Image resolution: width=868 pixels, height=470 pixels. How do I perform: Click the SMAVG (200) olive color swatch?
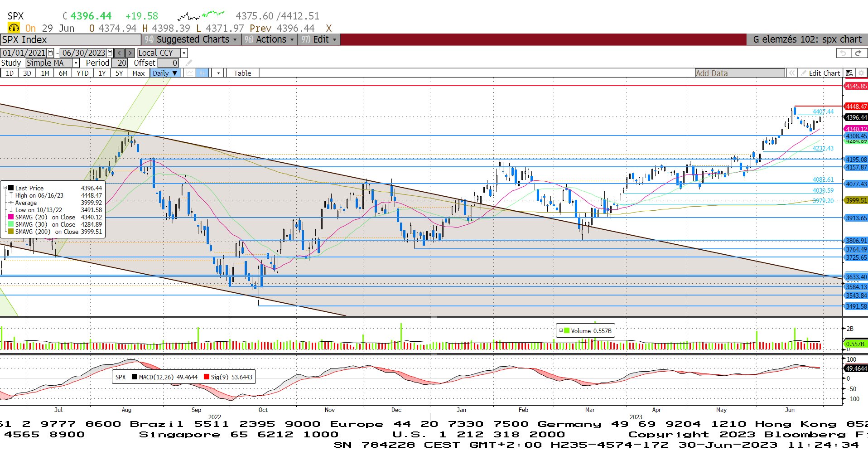(11, 232)
